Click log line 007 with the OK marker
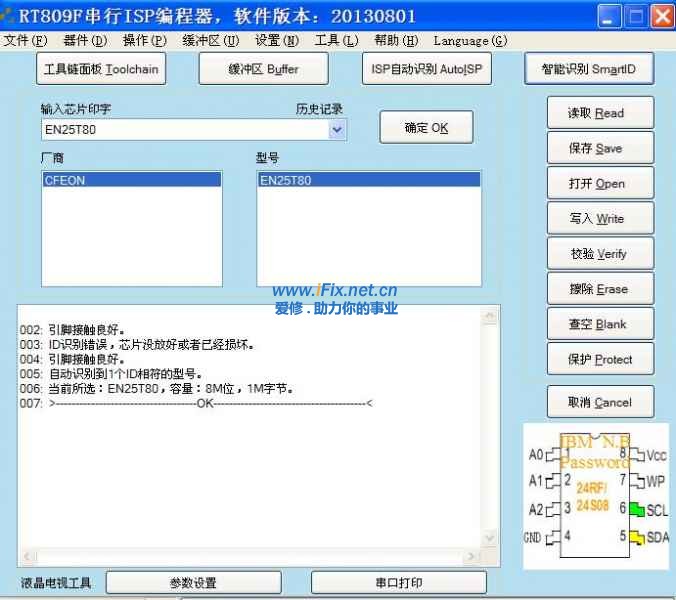676x600 pixels. click(x=196, y=403)
